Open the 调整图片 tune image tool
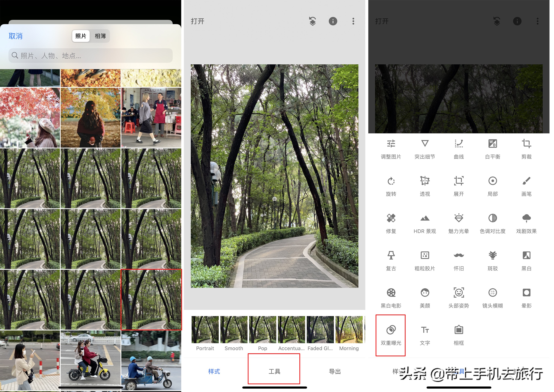 (391, 149)
